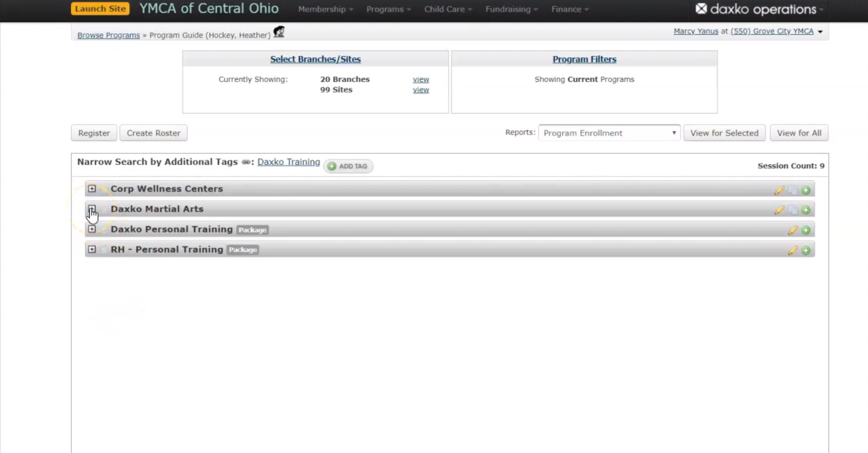Screen dimensions: 868x453
Task: Click the YMCA of Central Ohio title
Action: pyautogui.click(x=209, y=8)
